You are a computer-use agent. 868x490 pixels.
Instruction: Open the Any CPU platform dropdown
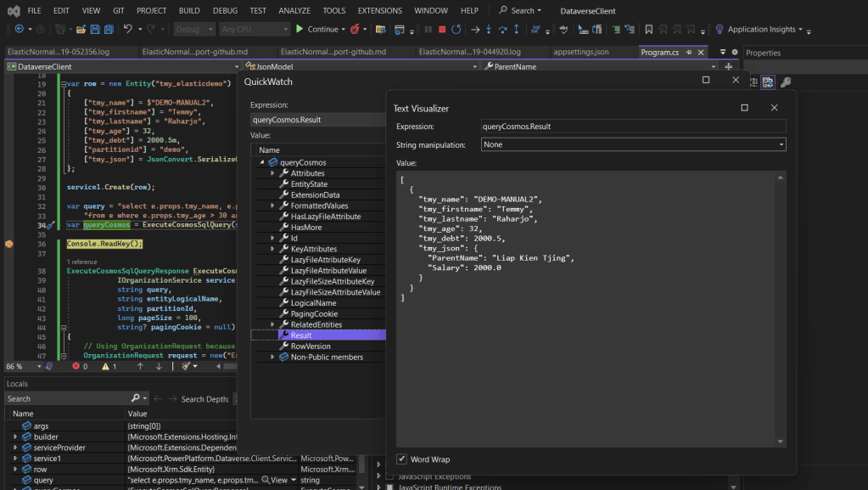click(254, 29)
